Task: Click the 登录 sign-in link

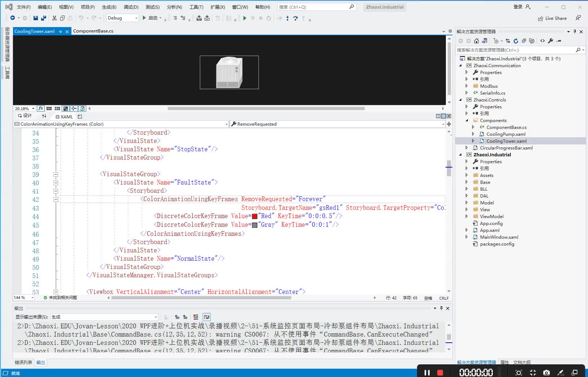Action: click(x=518, y=7)
